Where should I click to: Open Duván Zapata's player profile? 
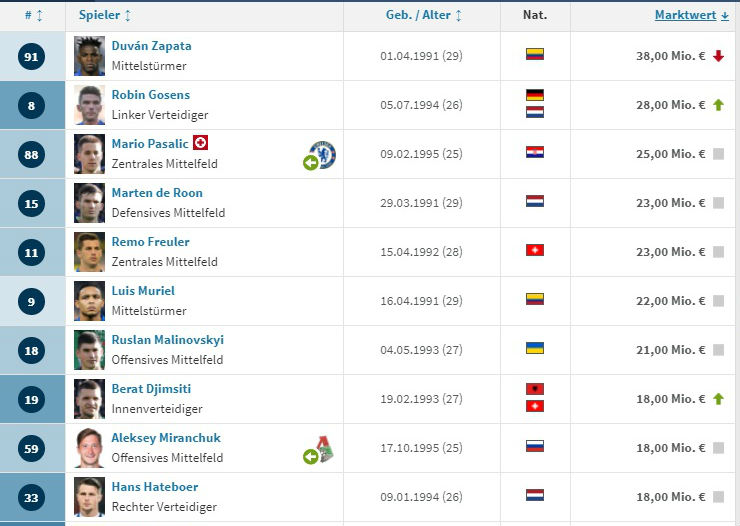(x=151, y=46)
